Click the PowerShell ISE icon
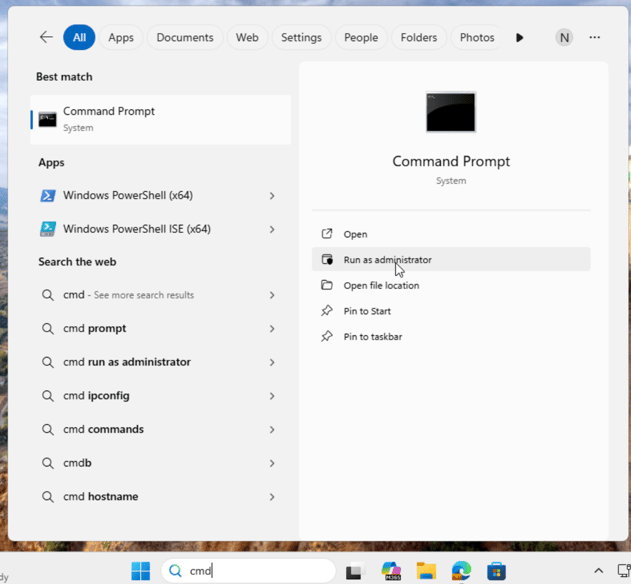This screenshot has width=631, height=584. [x=47, y=229]
